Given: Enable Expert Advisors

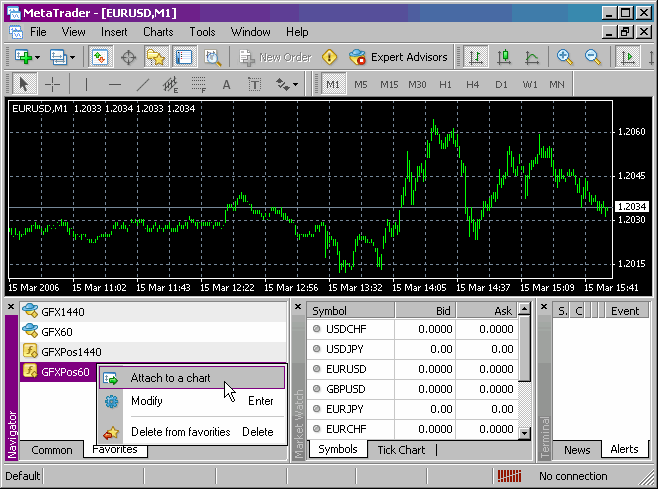Looking at the screenshot, I should tap(398, 57).
